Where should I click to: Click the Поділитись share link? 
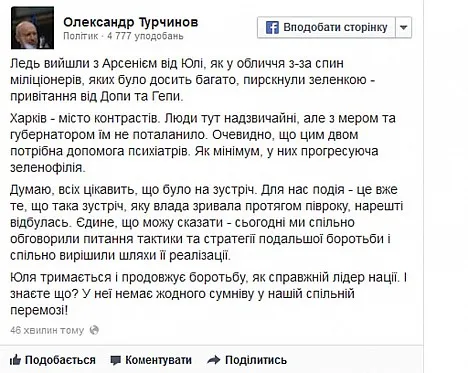[x=256, y=360]
